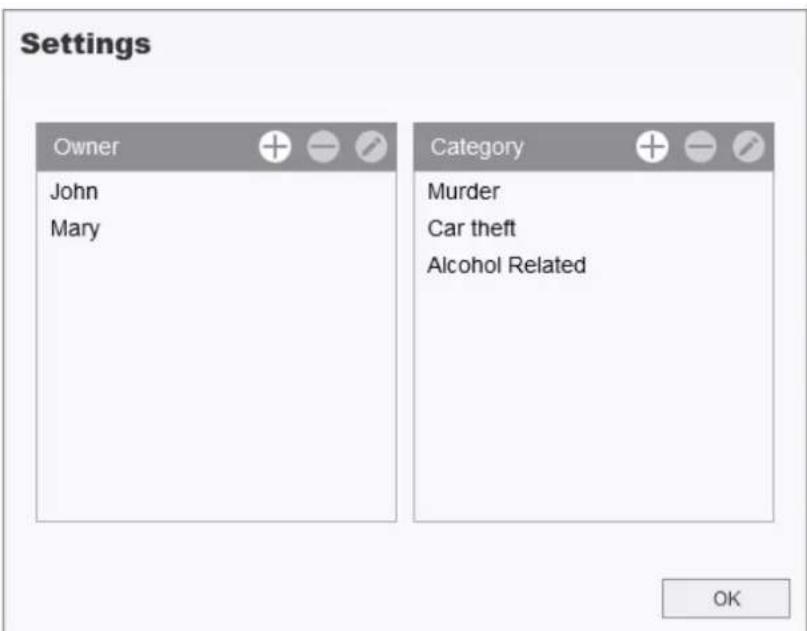The height and width of the screenshot is (631, 807).
Task: Pick the Alcohol Related category
Action: pyautogui.click(x=506, y=266)
